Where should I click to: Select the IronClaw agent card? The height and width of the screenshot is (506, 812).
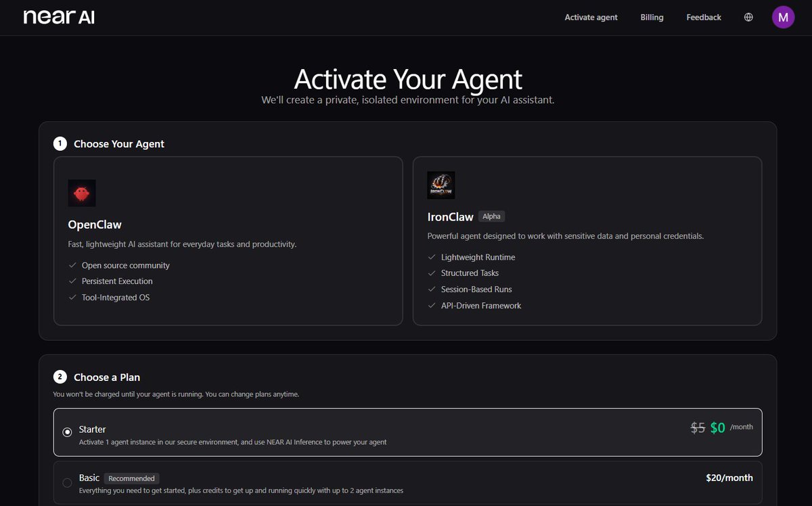point(587,241)
